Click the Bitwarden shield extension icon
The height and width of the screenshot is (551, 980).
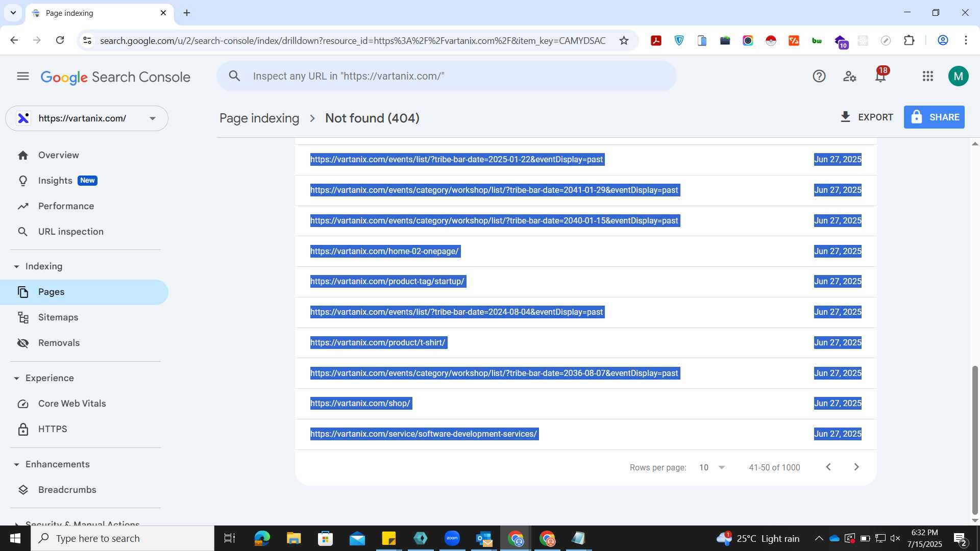(679, 41)
